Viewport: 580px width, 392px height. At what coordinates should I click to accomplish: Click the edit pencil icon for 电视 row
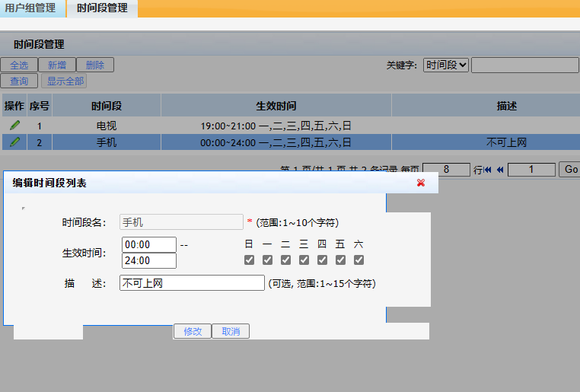coord(14,126)
